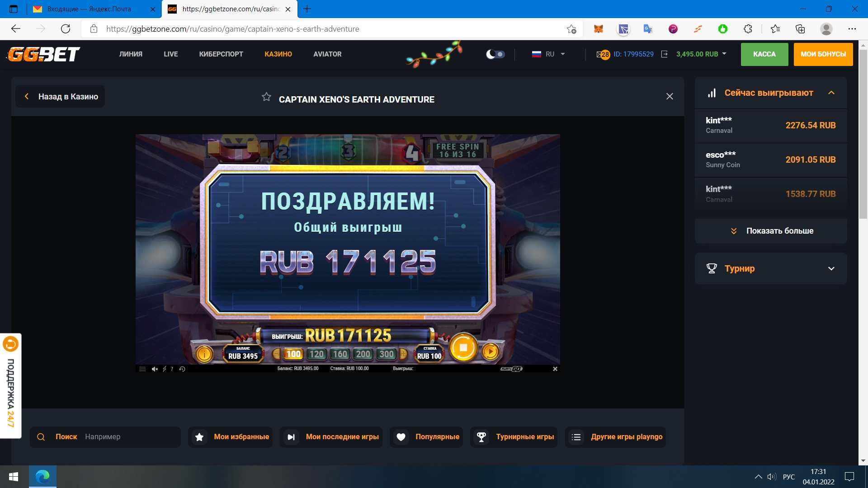Toggle the dark/light theme switch
868x488 pixels.
coord(495,54)
